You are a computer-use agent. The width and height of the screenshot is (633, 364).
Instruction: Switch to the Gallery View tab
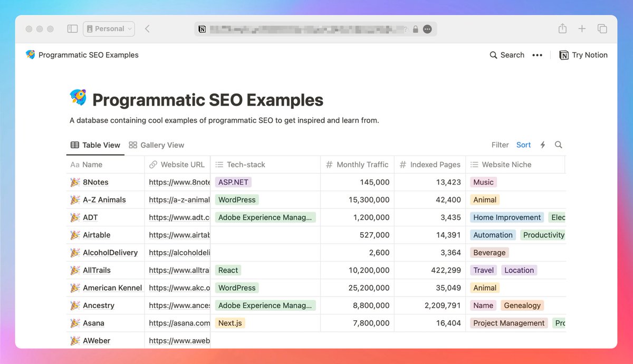pyautogui.click(x=157, y=145)
